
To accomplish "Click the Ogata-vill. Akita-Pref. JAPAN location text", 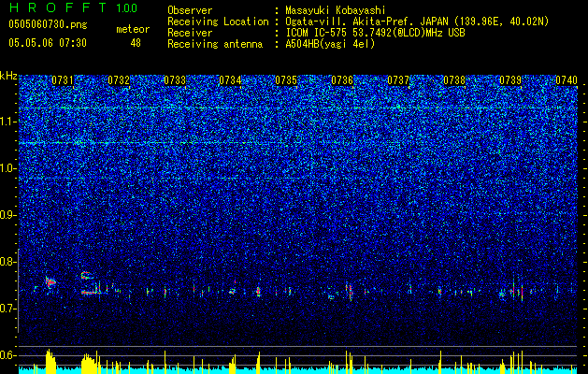I will pyautogui.click(x=417, y=22).
